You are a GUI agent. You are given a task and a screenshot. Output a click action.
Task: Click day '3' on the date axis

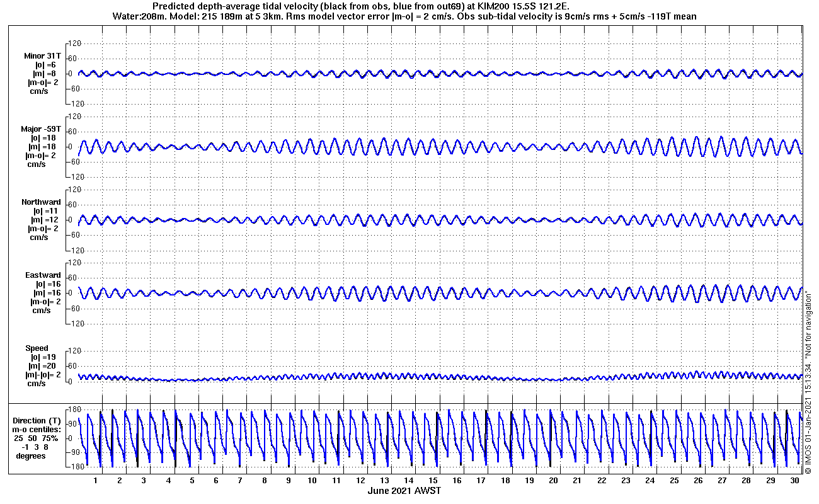click(144, 481)
